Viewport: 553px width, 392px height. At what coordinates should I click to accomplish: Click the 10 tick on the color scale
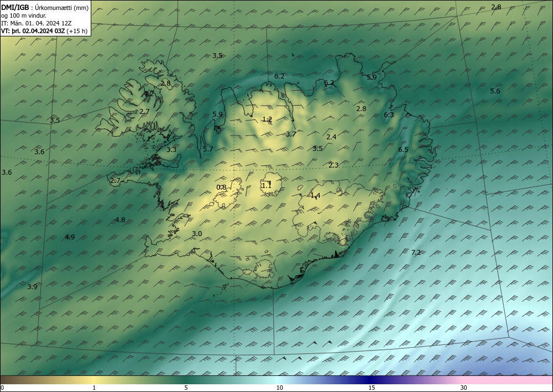280,388
